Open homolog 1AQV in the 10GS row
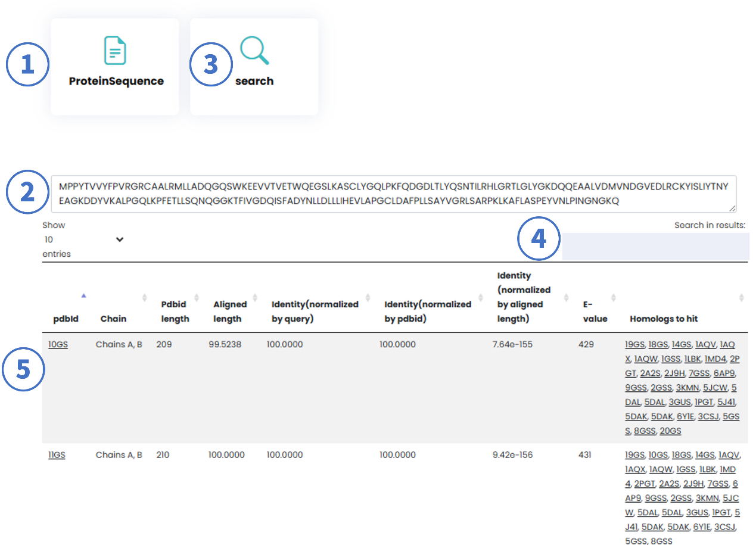 coord(705,345)
